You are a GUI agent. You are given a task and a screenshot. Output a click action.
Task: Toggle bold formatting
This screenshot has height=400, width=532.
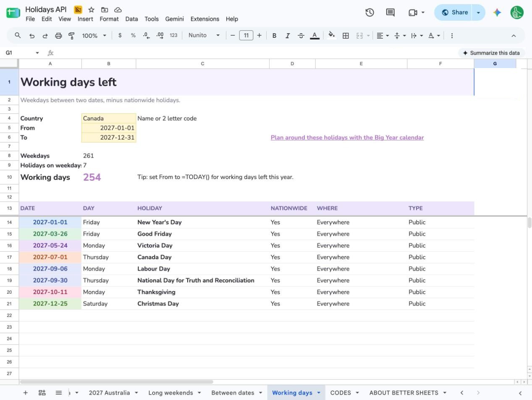pos(274,36)
